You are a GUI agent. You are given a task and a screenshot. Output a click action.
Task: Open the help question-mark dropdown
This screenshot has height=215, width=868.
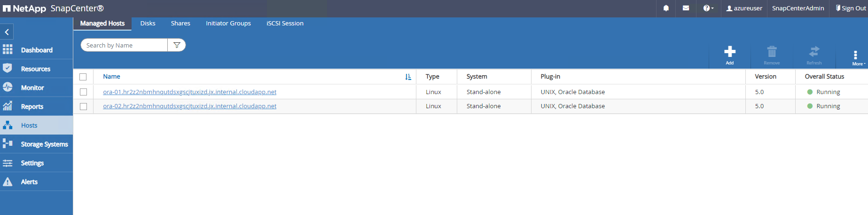708,8
